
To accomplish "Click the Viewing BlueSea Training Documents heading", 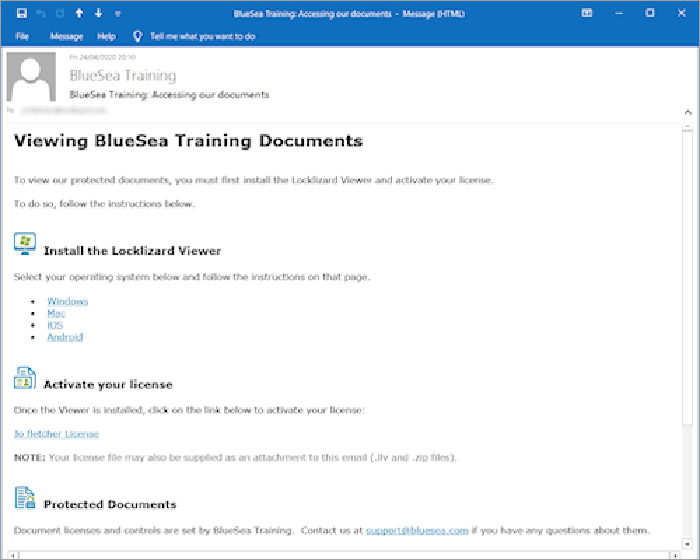I will [x=188, y=141].
